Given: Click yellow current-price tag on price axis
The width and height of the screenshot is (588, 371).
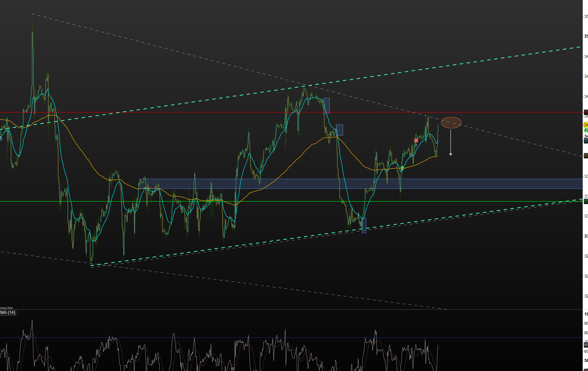Looking at the screenshot, I should tap(586, 125).
